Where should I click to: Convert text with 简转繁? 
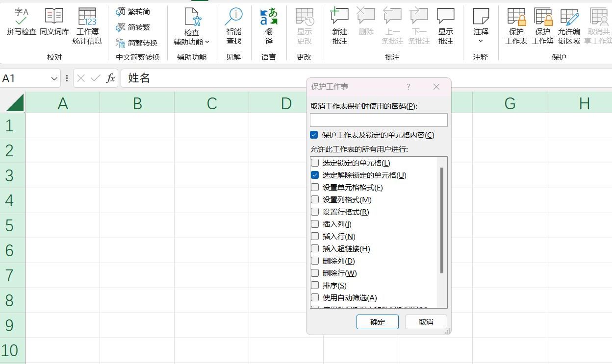(133, 27)
